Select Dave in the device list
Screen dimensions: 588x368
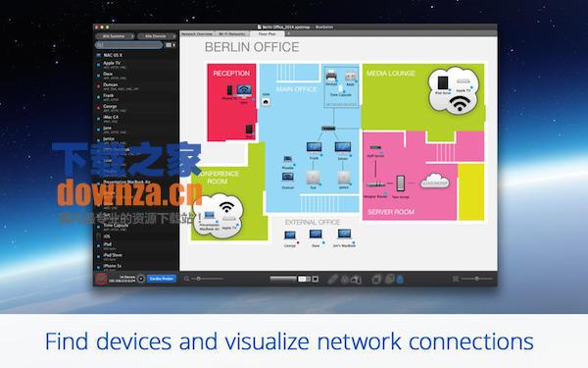(x=136, y=76)
